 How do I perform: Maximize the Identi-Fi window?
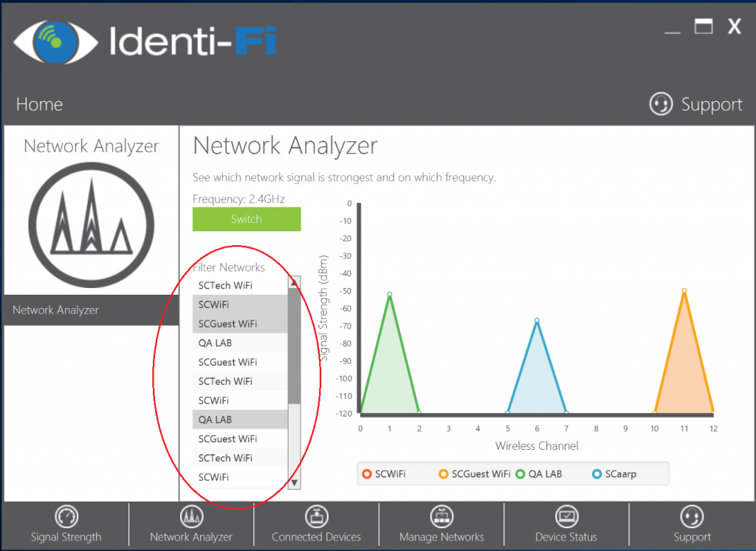pyautogui.click(x=704, y=26)
